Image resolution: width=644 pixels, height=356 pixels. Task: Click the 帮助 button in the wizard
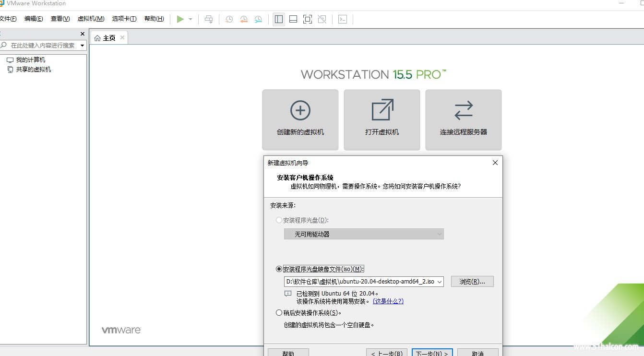[x=288, y=353]
